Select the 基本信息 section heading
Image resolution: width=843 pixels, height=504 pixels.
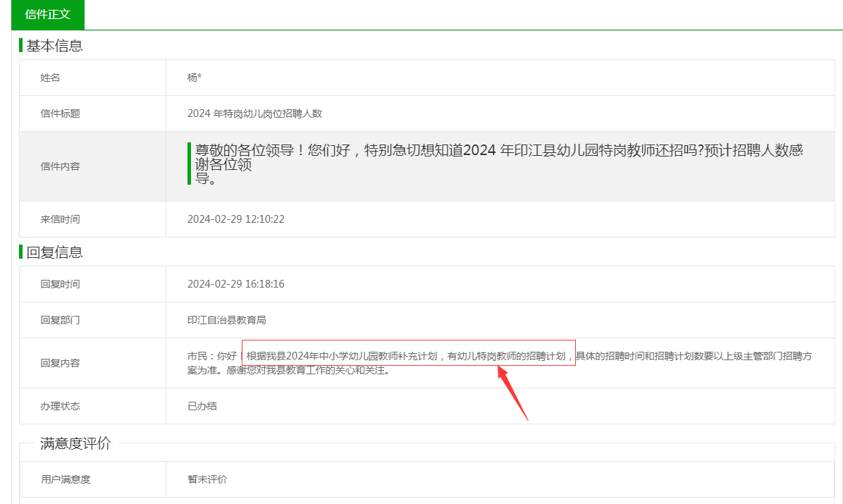pos(54,46)
